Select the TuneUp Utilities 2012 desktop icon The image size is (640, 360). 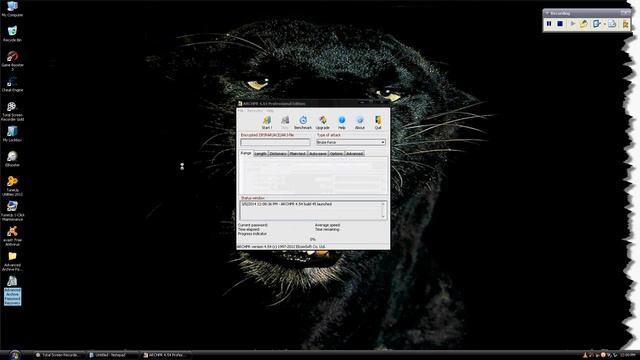click(x=12, y=186)
